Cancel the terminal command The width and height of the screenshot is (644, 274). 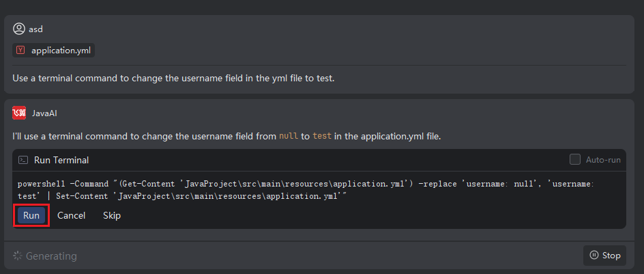pyautogui.click(x=71, y=215)
